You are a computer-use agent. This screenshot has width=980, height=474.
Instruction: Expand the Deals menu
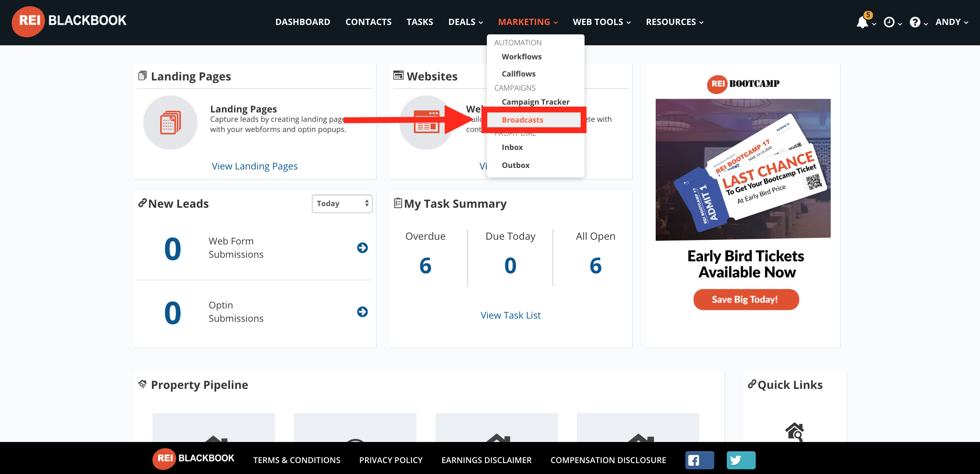click(465, 22)
